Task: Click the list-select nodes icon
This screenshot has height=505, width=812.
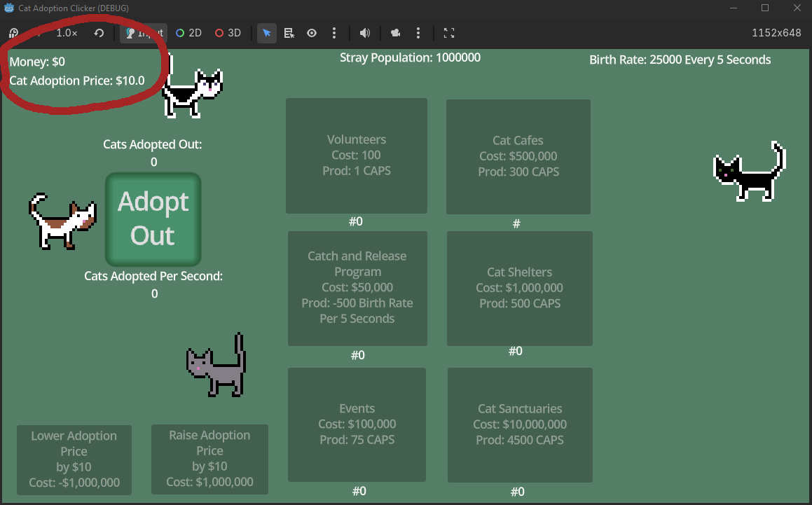Action: coord(289,33)
